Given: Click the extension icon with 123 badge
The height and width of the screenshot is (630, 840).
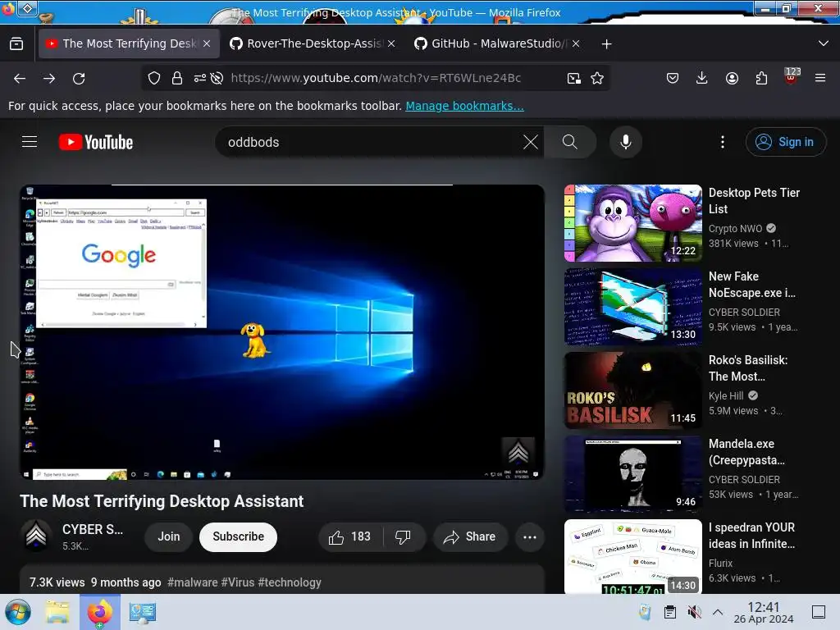Looking at the screenshot, I should [x=792, y=76].
